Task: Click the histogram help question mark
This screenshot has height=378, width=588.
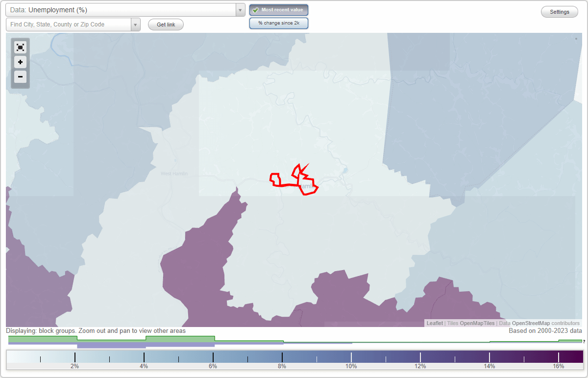Action: (x=584, y=342)
